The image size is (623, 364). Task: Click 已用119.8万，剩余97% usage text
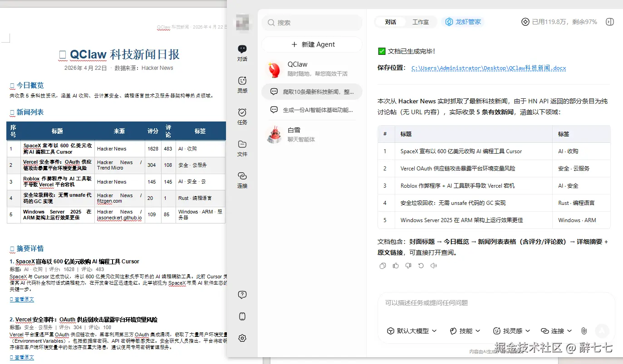tap(564, 22)
